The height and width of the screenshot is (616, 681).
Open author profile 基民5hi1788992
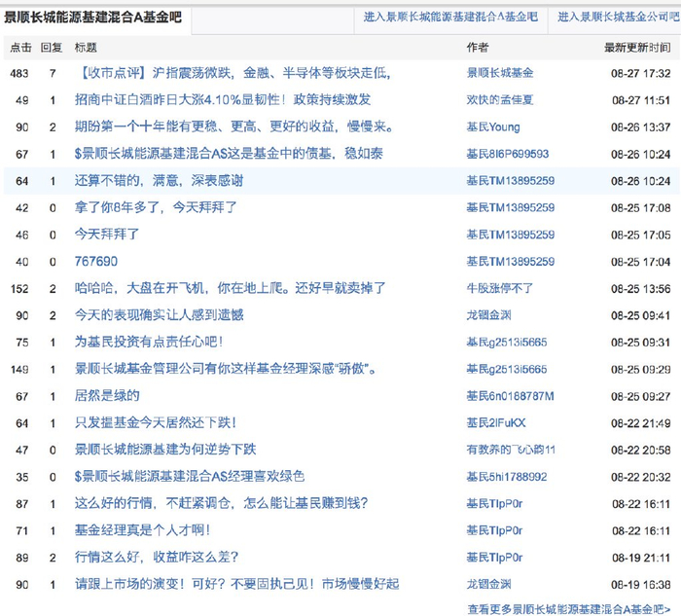[x=507, y=477]
